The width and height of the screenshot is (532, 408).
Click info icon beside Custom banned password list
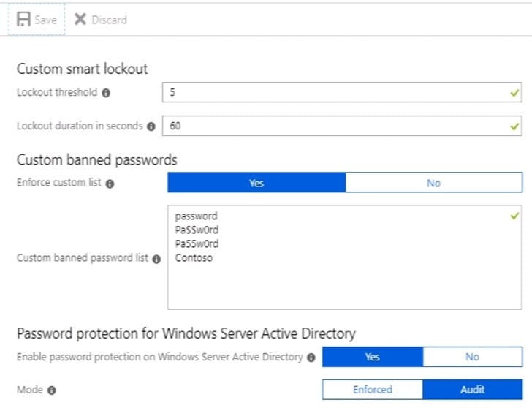pyautogui.click(x=156, y=259)
